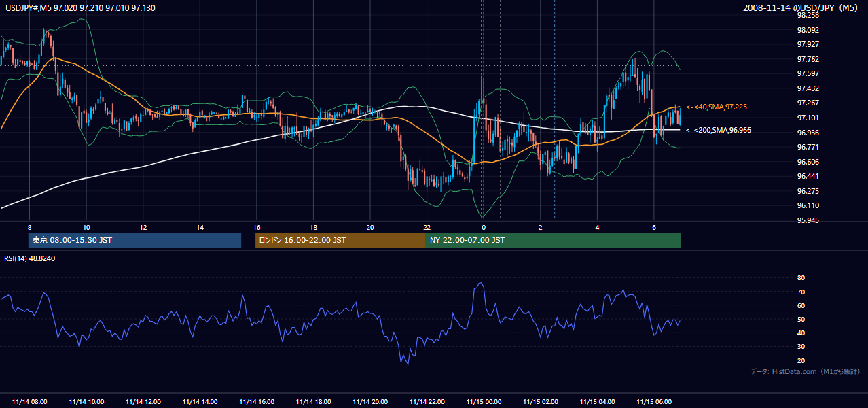
Task: Click RSI axis level 50
Action: point(801,319)
